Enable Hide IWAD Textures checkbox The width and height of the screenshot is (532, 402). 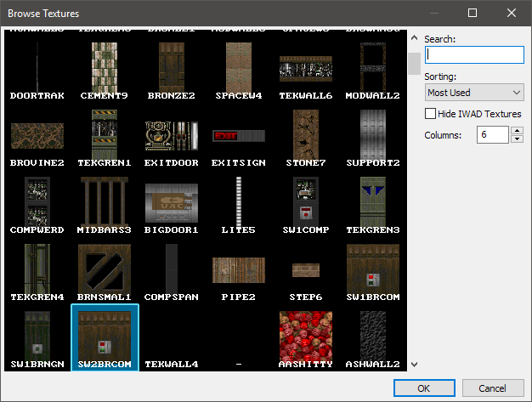[430, 114]
